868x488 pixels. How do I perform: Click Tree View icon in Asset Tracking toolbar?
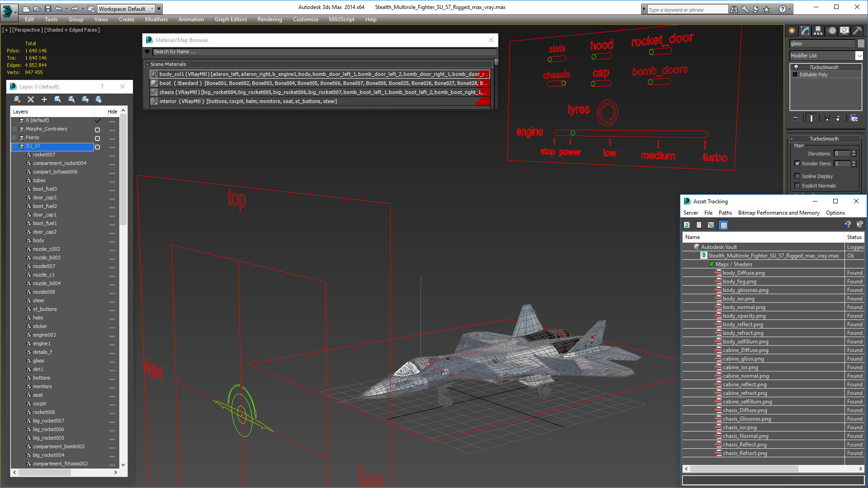pos(711,225)
